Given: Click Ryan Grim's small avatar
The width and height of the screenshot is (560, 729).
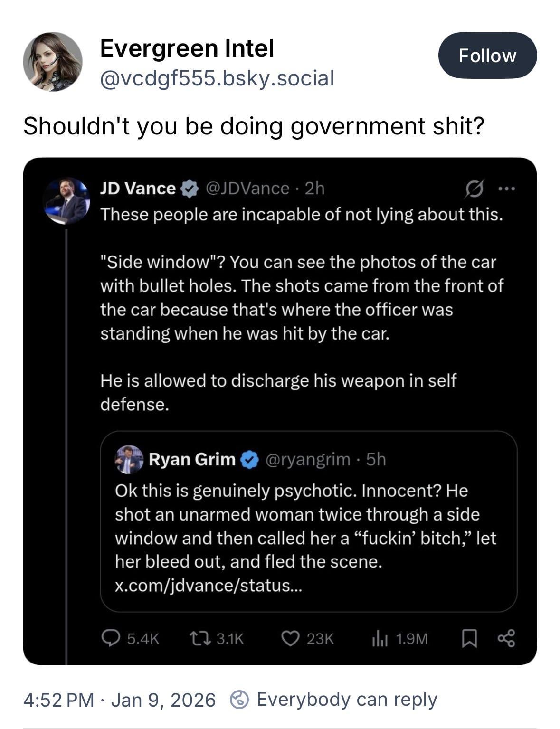Looking at the screenshot, I should tap(129, 459).
